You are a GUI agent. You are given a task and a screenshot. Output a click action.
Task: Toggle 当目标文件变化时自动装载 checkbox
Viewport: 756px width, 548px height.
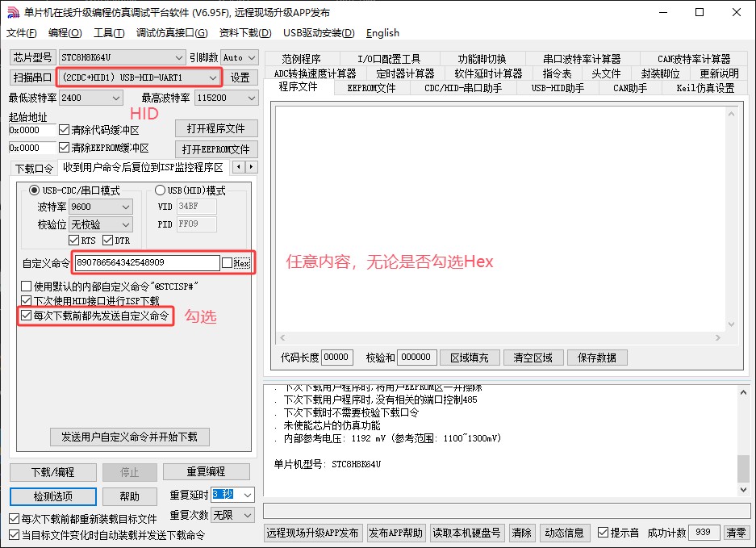pos(15,535)
